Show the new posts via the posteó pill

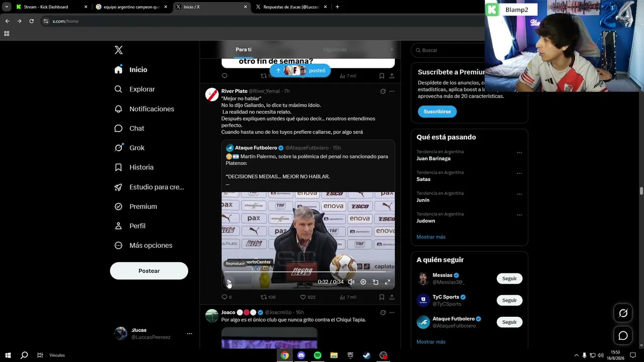pos(300,70)
